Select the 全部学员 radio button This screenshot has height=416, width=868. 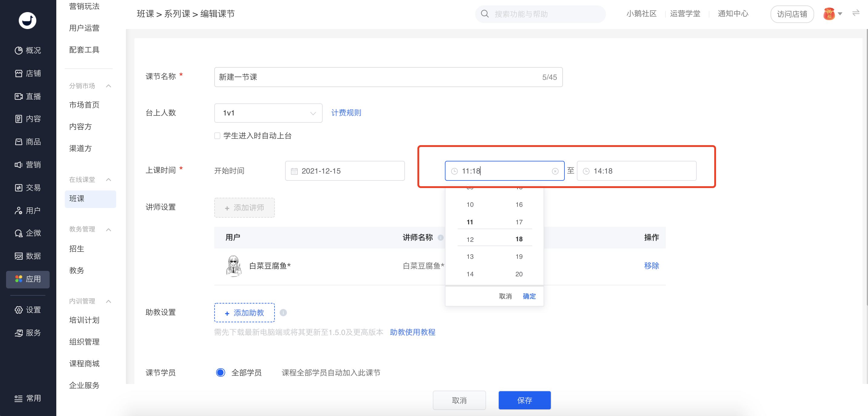coord(220,372)
